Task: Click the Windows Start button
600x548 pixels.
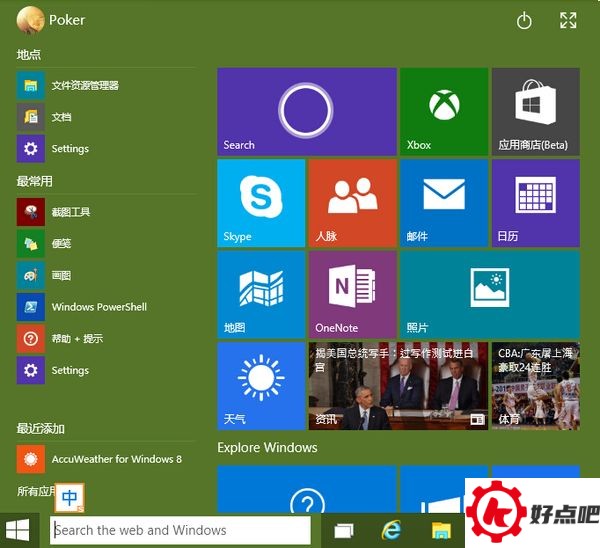Action: pyautogui.click(x=17, y=530)
